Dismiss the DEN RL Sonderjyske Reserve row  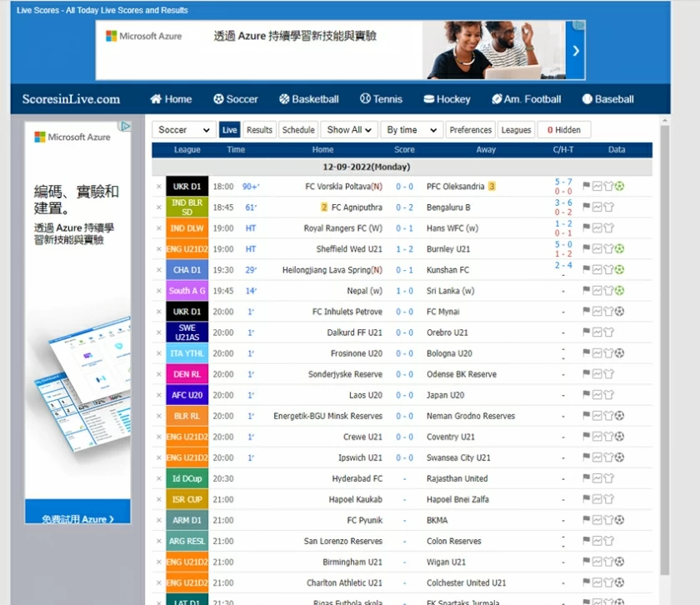(159, 374)
